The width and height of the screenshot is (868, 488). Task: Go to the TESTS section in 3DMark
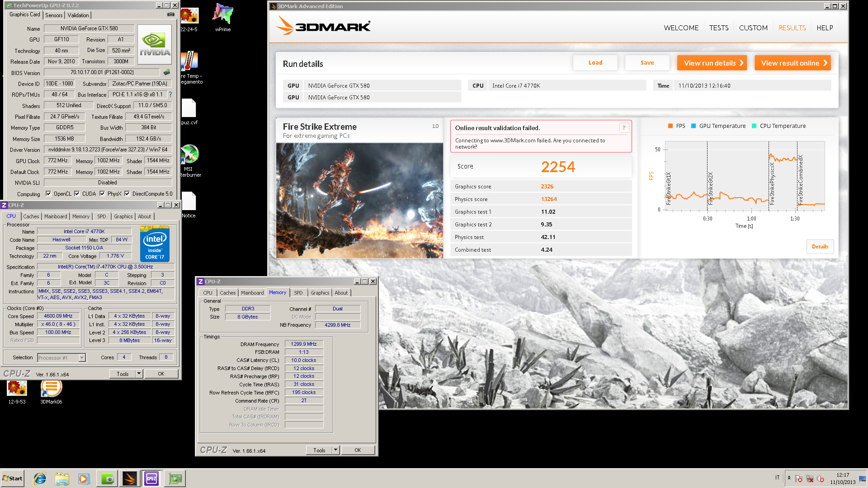[719, 28]
